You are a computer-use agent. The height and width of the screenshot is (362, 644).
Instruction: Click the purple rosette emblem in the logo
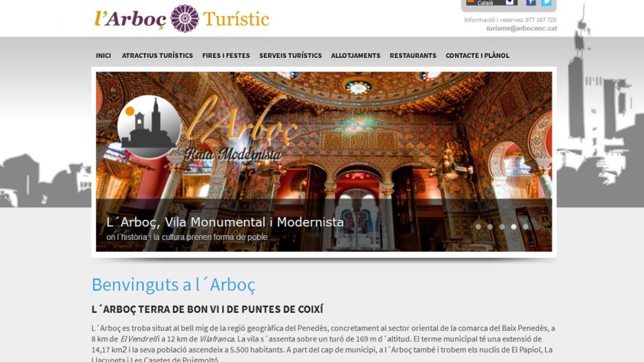pyautogui.click(x=185, y=18)
